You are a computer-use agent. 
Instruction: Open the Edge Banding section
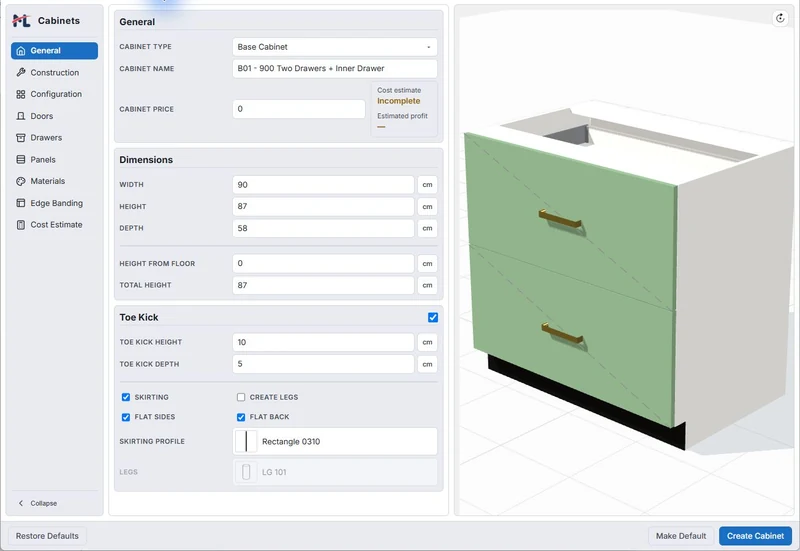[54, 203]
